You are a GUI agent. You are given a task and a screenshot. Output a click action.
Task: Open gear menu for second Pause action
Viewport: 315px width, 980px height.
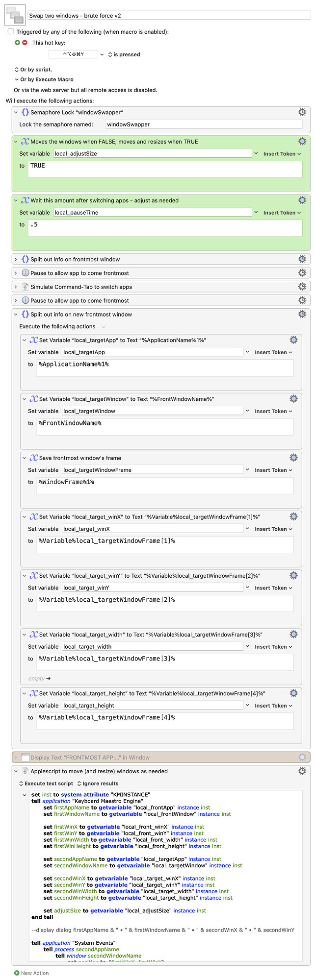[302, 300]
